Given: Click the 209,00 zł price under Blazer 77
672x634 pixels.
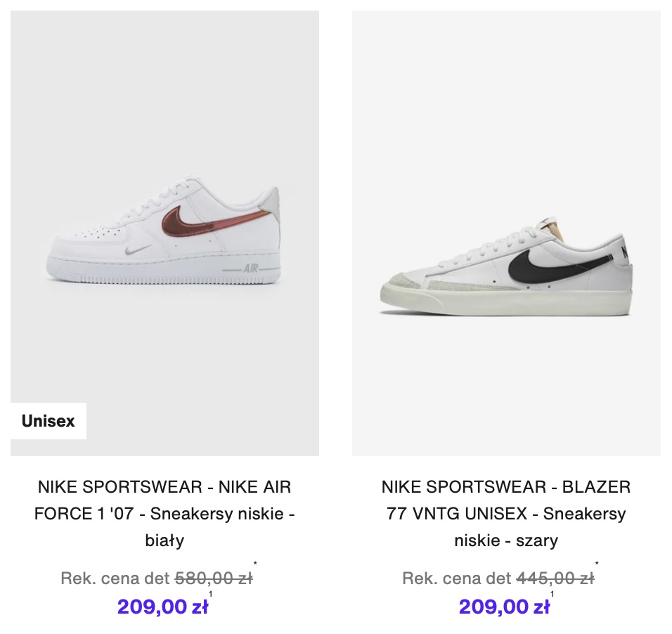Looking at the screenshot, I should [x=504, y=606].
